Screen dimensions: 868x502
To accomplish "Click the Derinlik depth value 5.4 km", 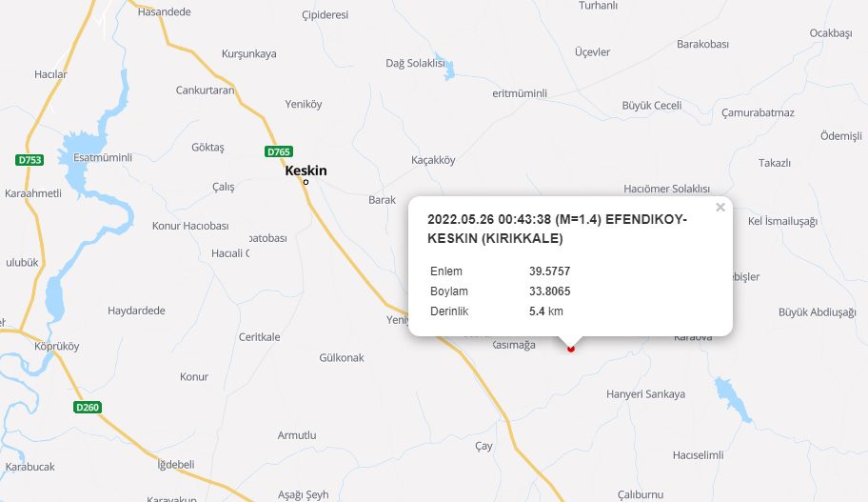I will click(x=545, y=311).
